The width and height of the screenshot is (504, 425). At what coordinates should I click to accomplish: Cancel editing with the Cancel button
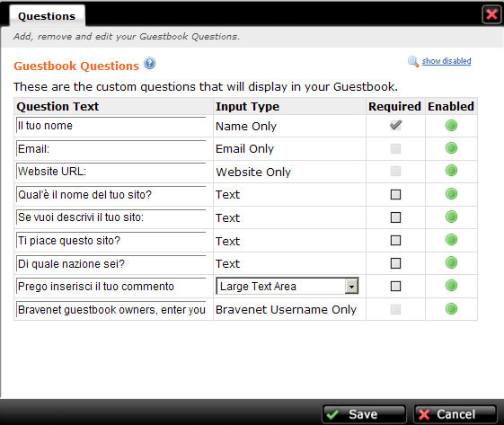pos(455,414)
